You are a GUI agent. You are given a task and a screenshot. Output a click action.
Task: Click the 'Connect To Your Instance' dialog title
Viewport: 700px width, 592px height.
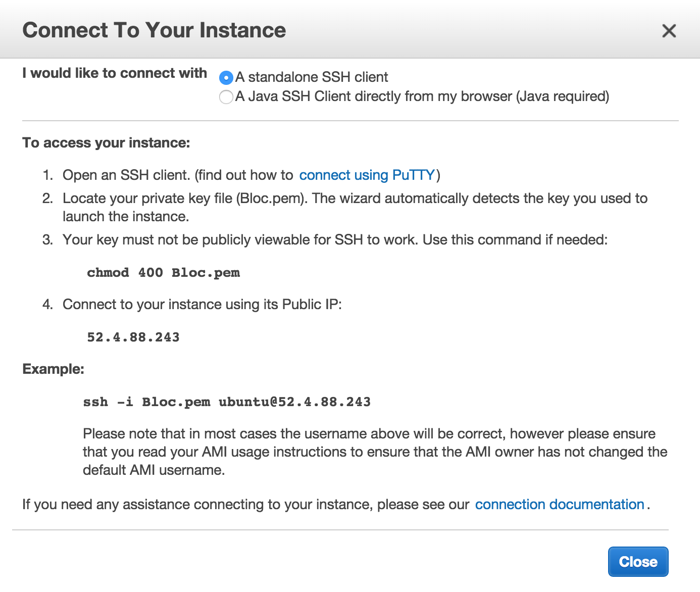coord(154,30)
